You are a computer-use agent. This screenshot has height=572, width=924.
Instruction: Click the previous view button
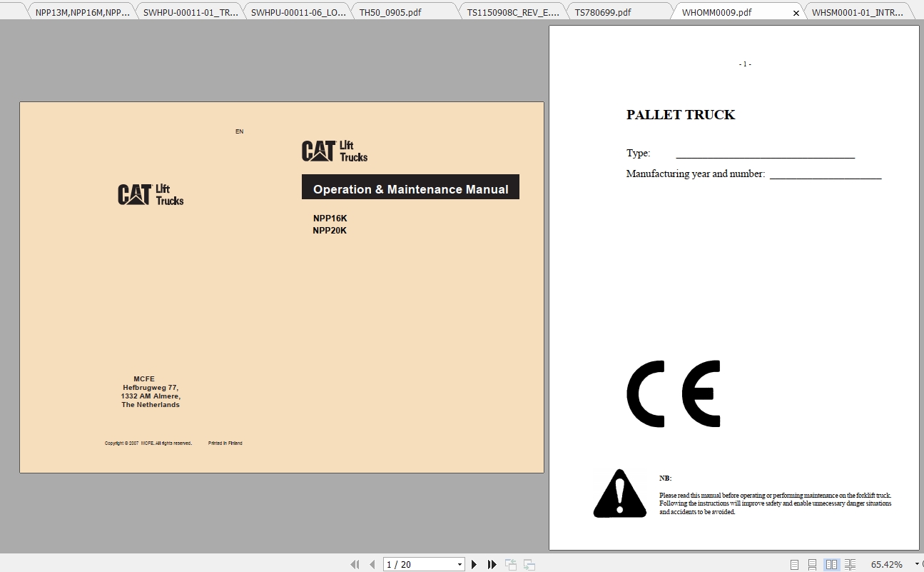[x=511, y=564]
